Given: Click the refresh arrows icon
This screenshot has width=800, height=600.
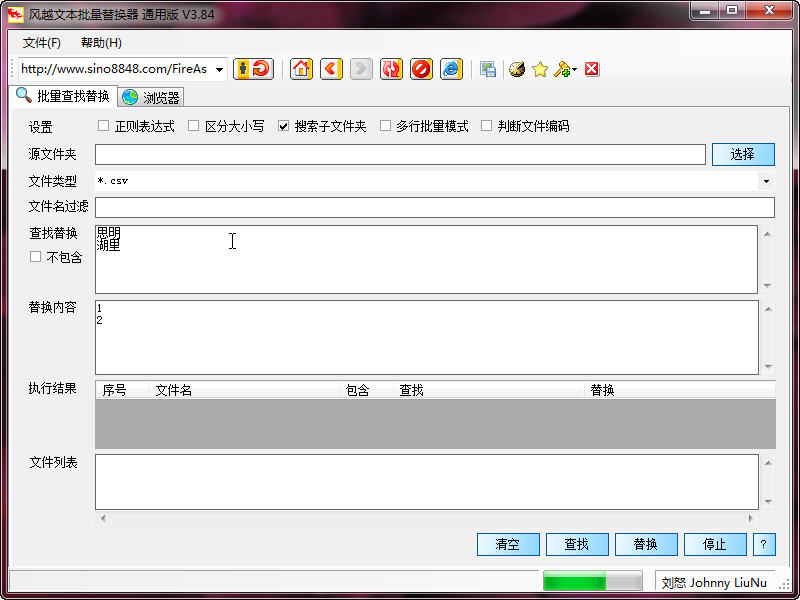Looking at the screenshot, I should pos(391,69).
